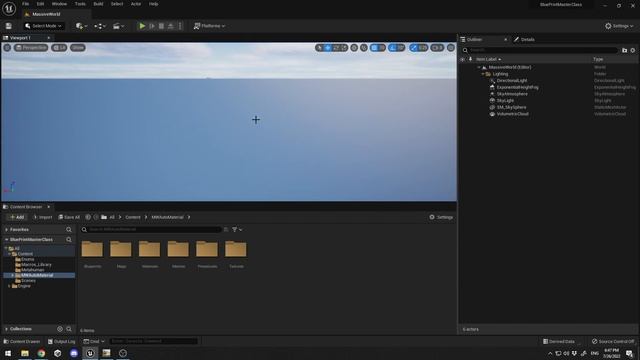Image resolution: width=640 pixels, height=360 pixels.
Task: Open the Outliner settings gear
Action: 633,50
